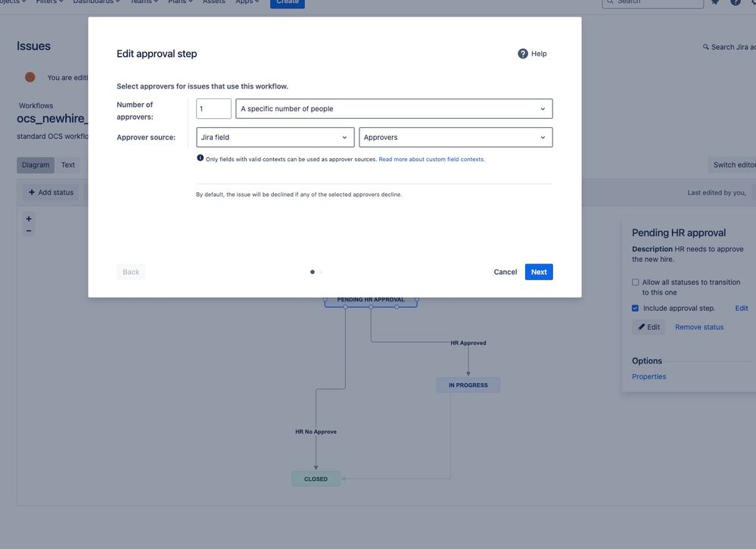Select the IN PROGRESS status node
Image resolution: width=756 pixels, height=549 pixels.
468,385
